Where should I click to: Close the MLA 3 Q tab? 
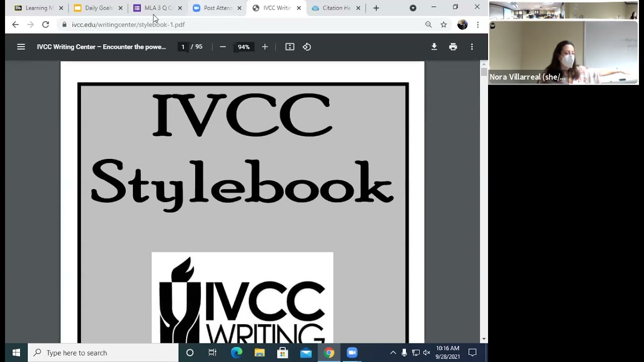click(x=180, y=8)
